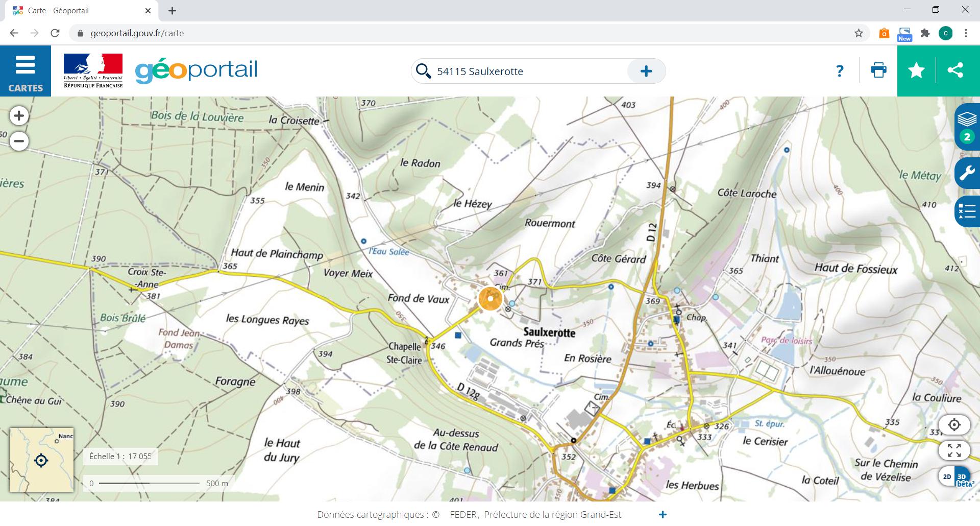Screen dimensions: 980x526
Task: Click the l'Eau Salée blue spring label
Action: click(x=389, y=251)
